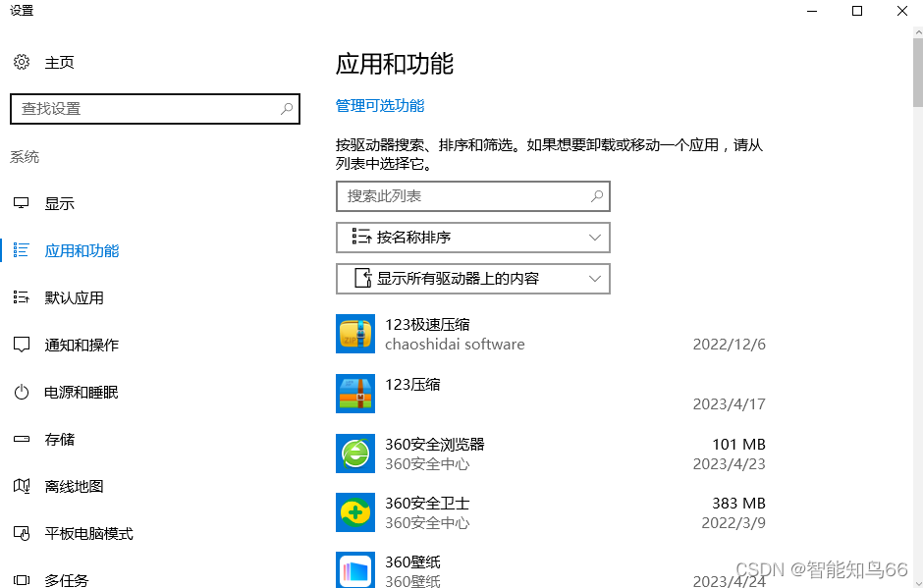Click the 101 MB size value
Screen dimensions: 923x588
[x=738, y=445]
